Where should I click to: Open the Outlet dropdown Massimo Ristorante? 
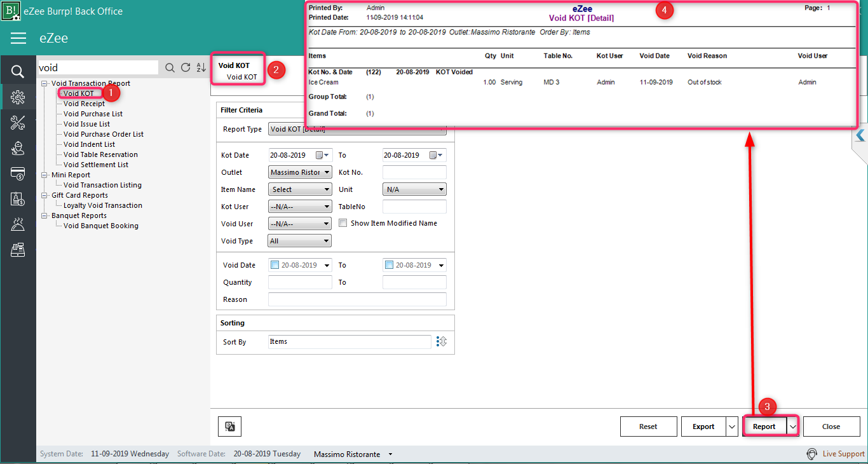pos(300,172)
